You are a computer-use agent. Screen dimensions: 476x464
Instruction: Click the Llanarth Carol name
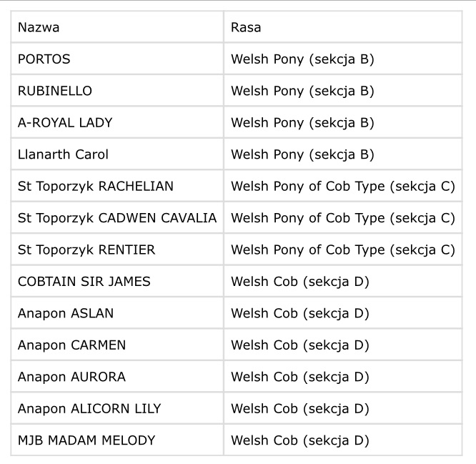[63, 154]
